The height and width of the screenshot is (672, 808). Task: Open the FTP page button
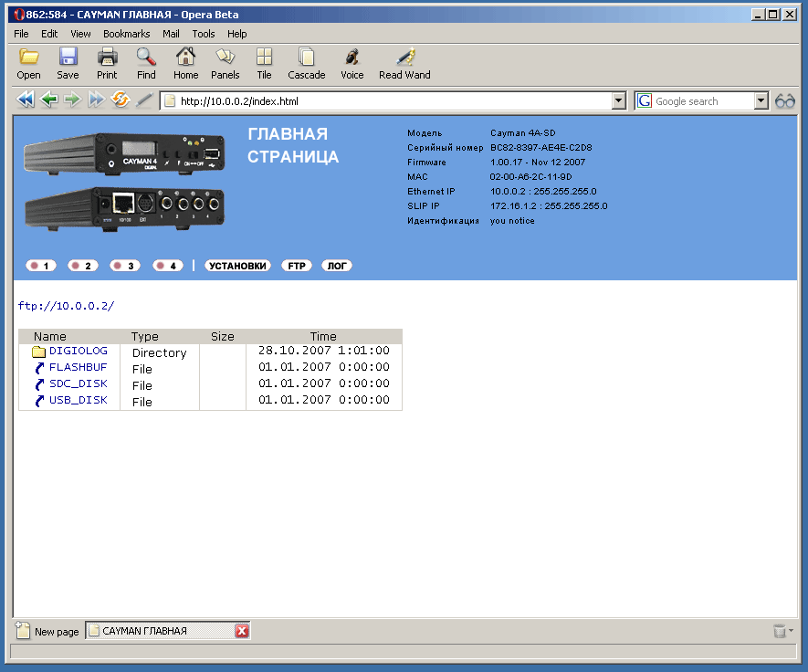coord(297,266)
